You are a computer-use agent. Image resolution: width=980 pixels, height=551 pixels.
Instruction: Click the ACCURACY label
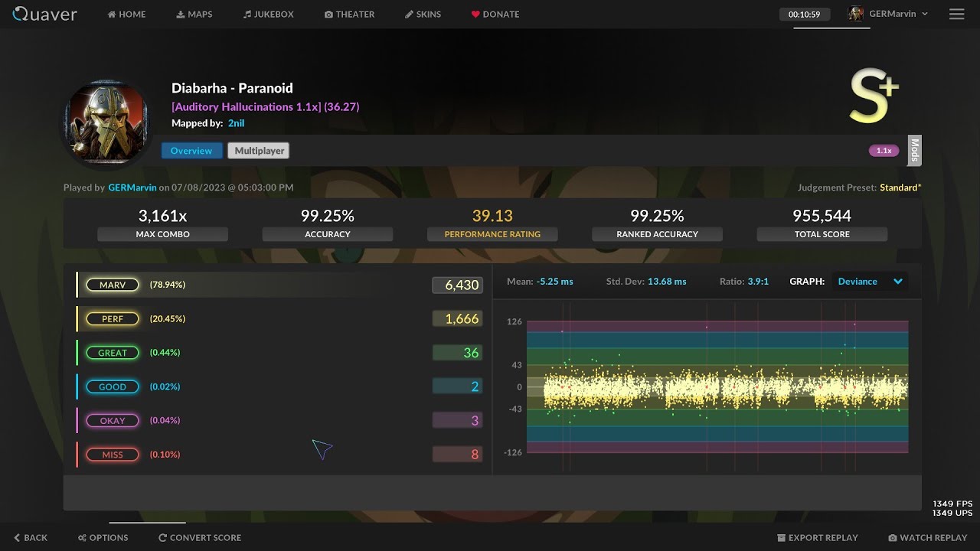click(328, 234)
